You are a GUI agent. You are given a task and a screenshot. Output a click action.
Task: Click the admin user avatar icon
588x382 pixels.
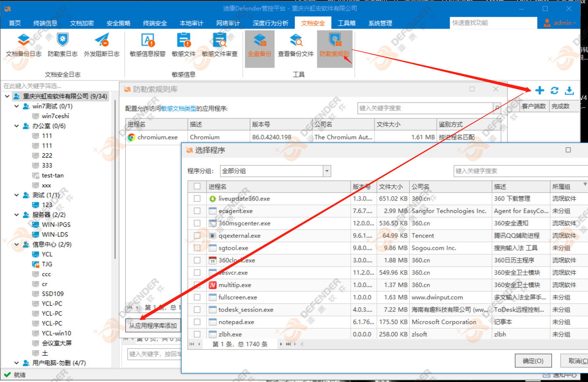click(547, 23)
